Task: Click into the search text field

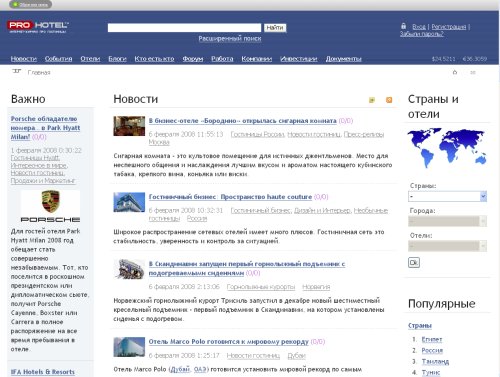Action: pos(184,28)
